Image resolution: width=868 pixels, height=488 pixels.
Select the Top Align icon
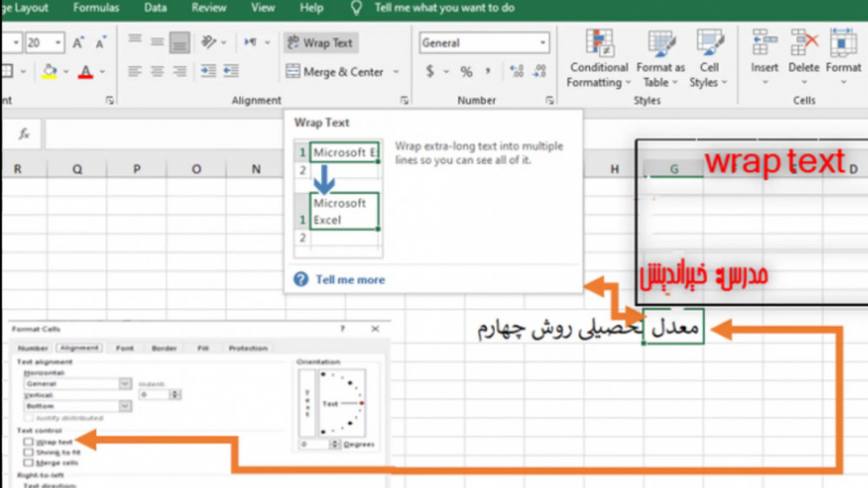pos(134,42)
